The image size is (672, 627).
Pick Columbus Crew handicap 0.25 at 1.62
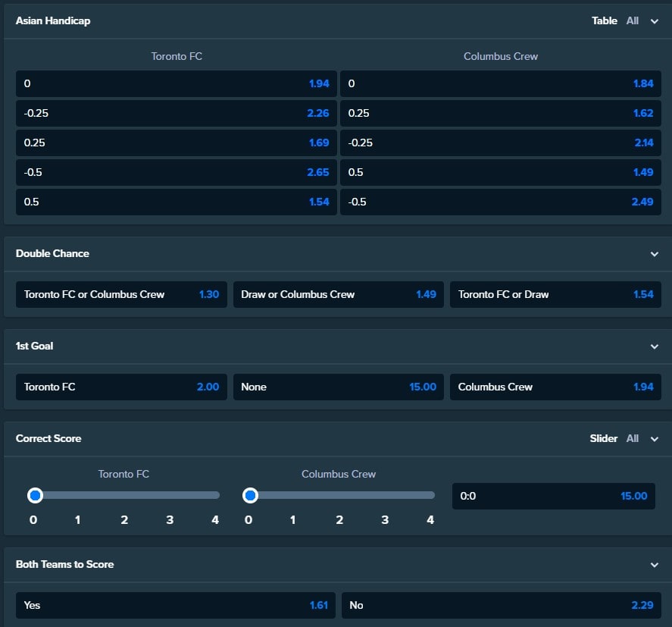[501, 113]
